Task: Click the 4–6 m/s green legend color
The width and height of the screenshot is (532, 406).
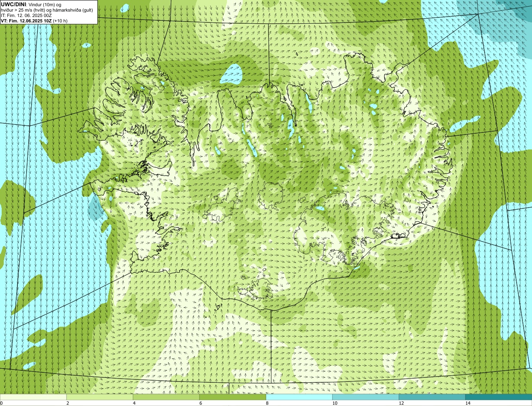Action: (166, 397)
